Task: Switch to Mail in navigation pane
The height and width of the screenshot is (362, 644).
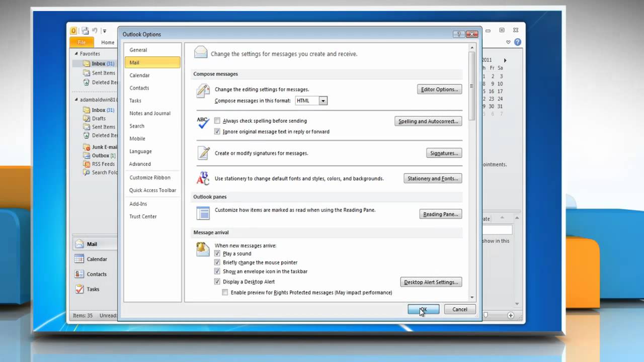Action: (x=95, y=244)
